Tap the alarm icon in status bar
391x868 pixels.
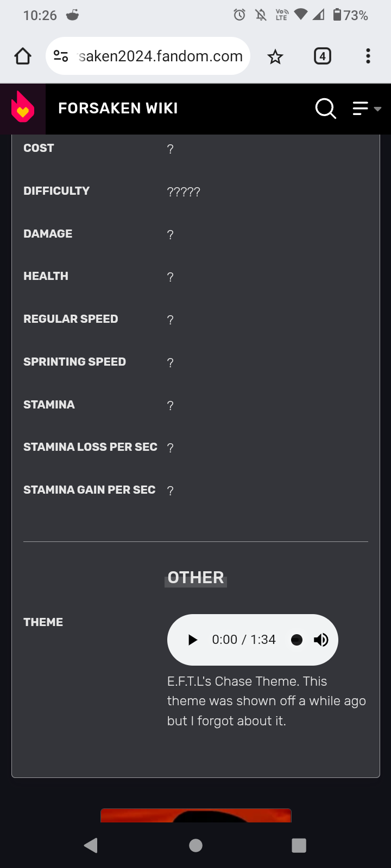[x=239, y=15]
